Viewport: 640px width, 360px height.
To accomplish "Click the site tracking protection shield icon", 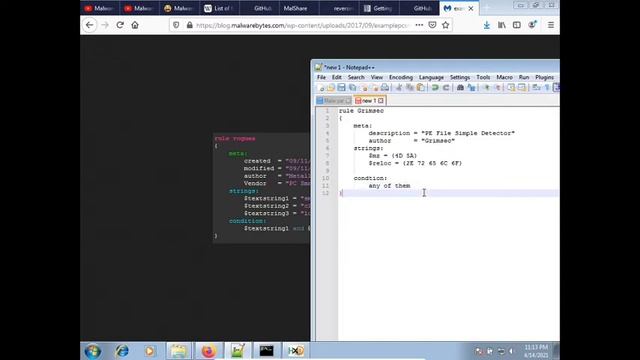I will point(176,25).
